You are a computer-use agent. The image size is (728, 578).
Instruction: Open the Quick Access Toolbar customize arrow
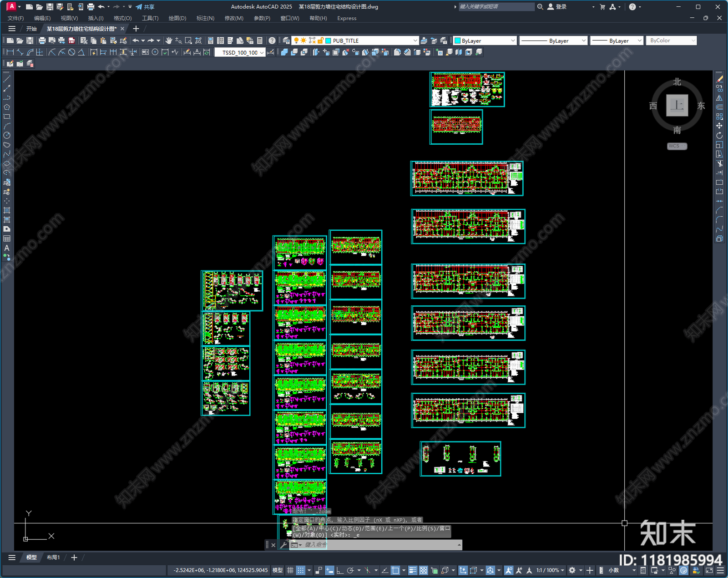click(130, 7)
